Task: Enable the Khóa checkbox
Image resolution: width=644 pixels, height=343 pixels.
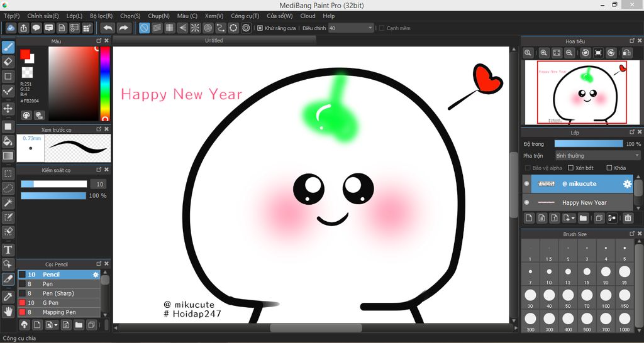Action: [x=609, y=168]
